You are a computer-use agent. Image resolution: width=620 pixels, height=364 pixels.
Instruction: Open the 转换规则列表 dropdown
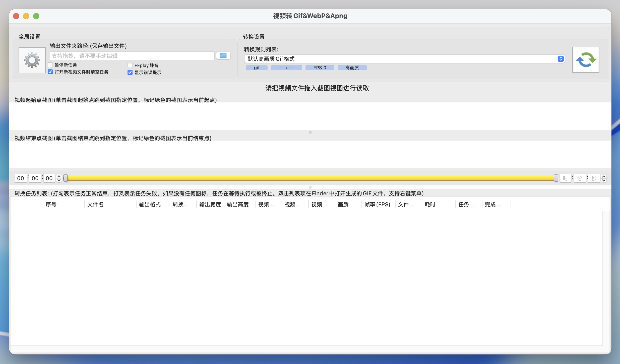[404, 59]
